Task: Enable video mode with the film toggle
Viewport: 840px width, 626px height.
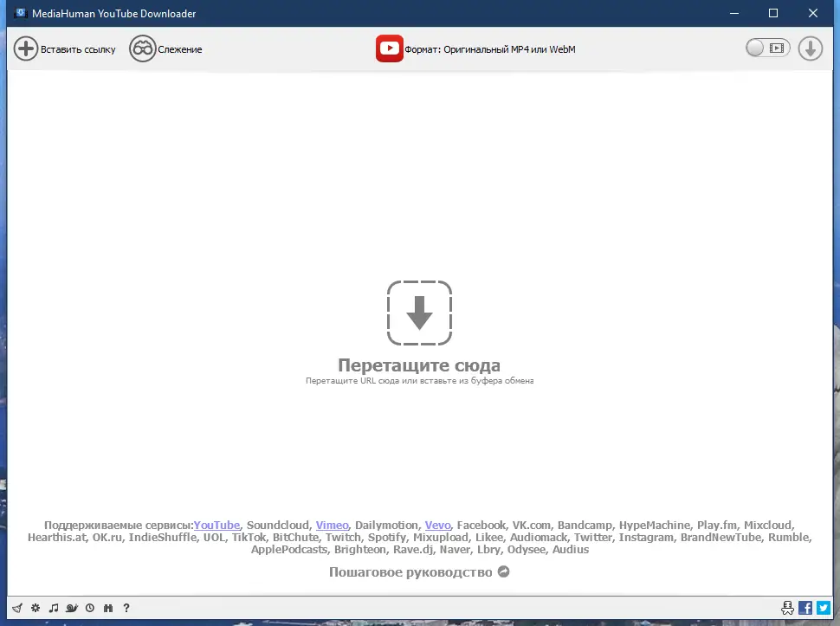Action: [777, 48]
